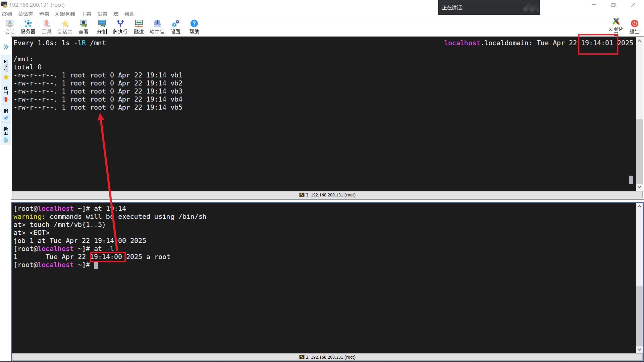Click the upper terminal's scroll-down arrow
The width and height of the screenshot is (644, 362).
(639, 187)
